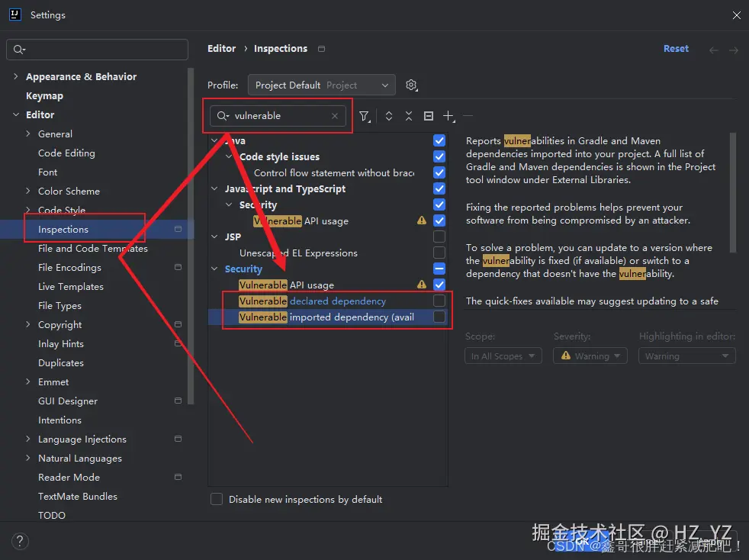
Task: Click the Editor breadcrumb link
Action: tap(222, 49)
